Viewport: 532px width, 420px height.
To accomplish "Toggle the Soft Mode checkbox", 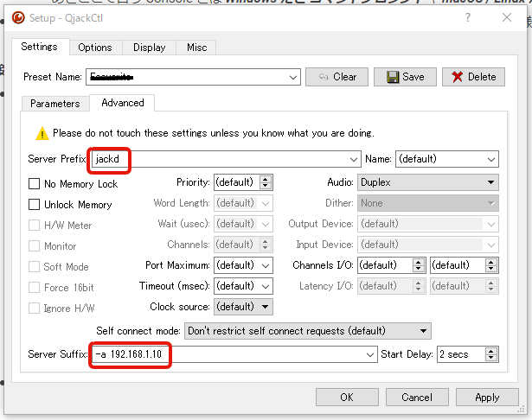I will click(x=34, y=267).
